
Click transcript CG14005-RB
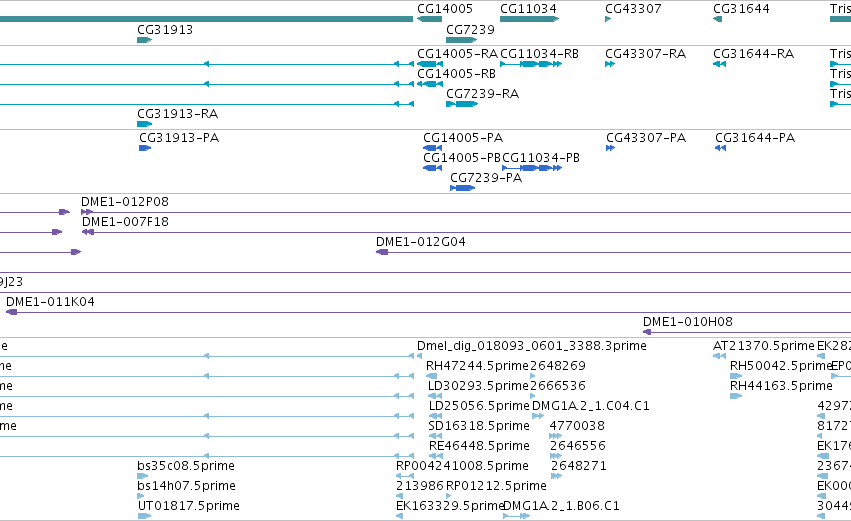click(429, 84)
